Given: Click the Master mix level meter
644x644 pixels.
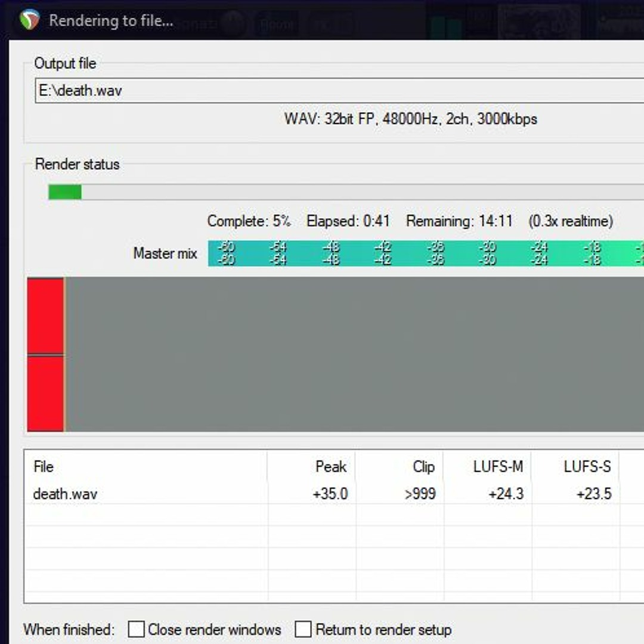Looking at the screenshot, I should (x=425, y=253).
